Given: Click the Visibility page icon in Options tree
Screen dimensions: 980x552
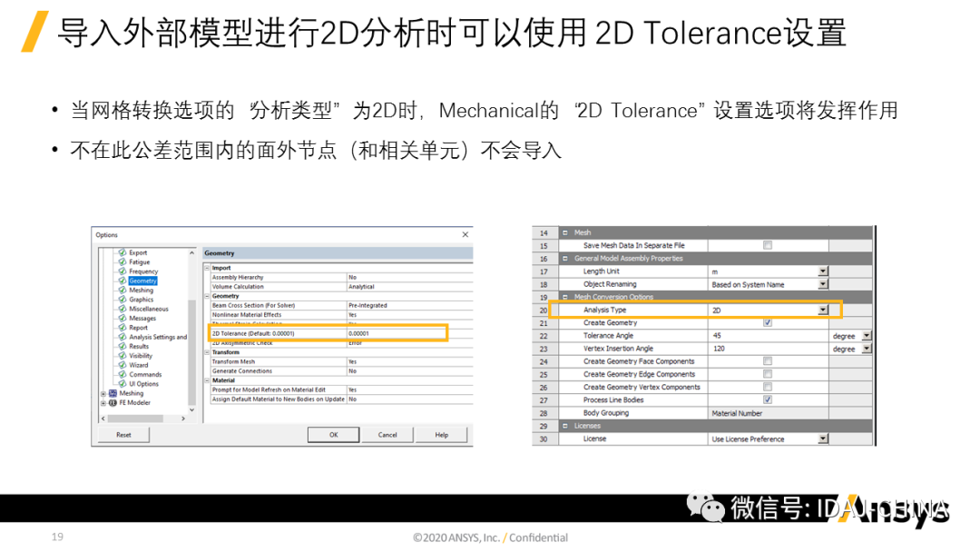Looking at the screenshot, I should [x=122, y=356].
